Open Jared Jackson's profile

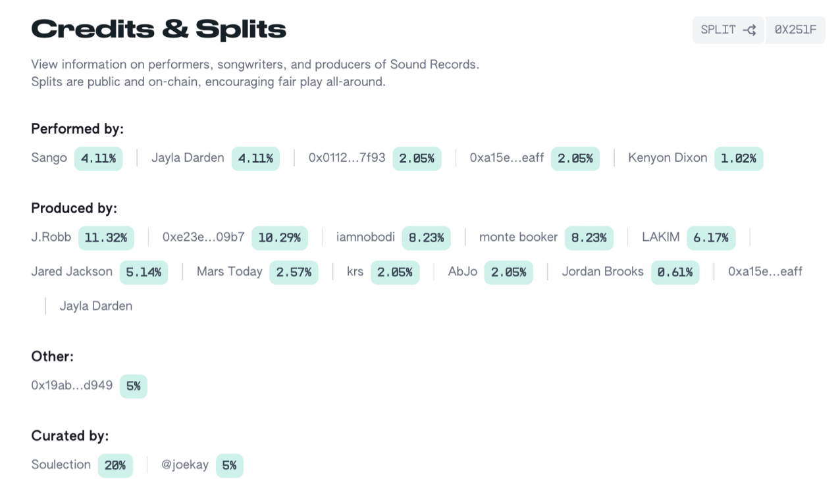click(72, 272)
